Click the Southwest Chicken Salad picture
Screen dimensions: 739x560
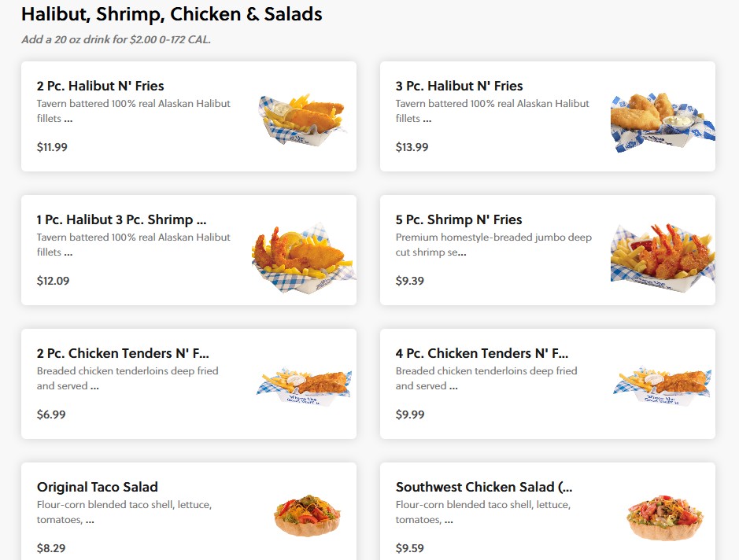pyautogui.click(x=663, y=516)
